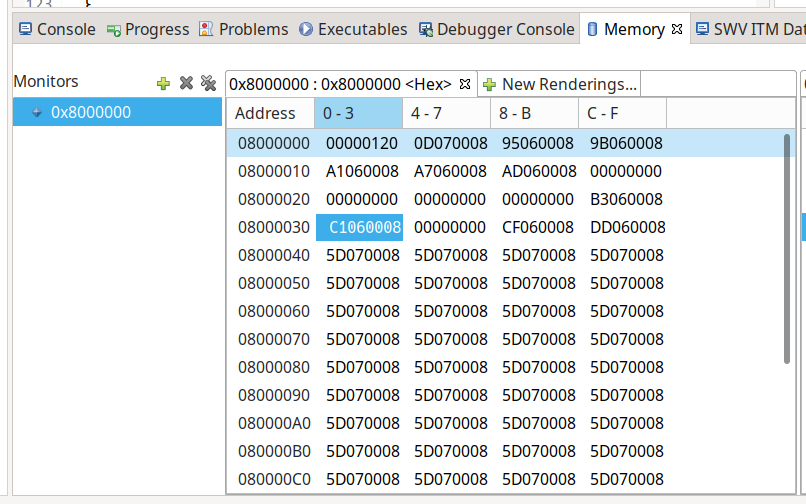
Task: Switch to the Debugger Console tab
Action: 496,29
